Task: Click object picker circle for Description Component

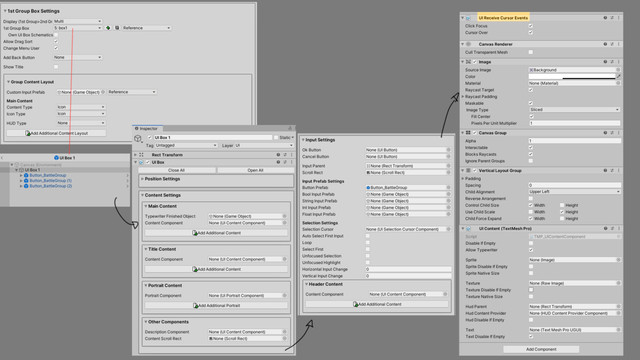Action: point(284,332)
